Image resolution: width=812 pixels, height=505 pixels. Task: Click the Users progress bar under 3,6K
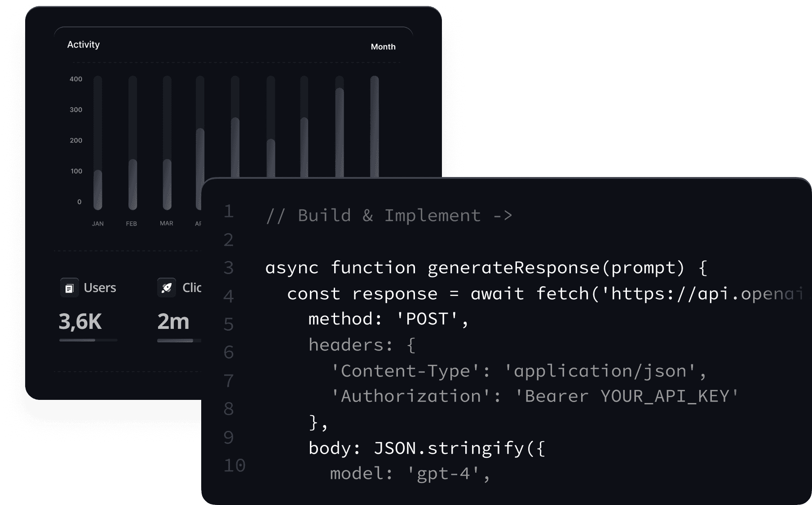click(x=88, y=340)
